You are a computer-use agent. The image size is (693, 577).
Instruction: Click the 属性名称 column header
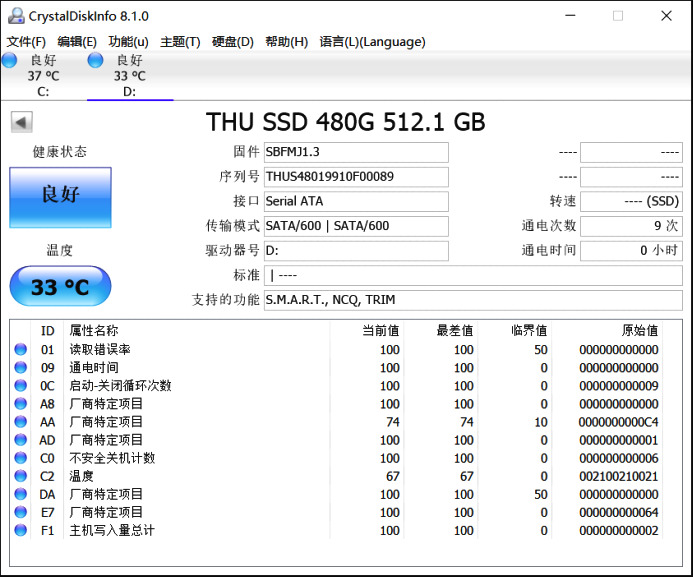197,330
